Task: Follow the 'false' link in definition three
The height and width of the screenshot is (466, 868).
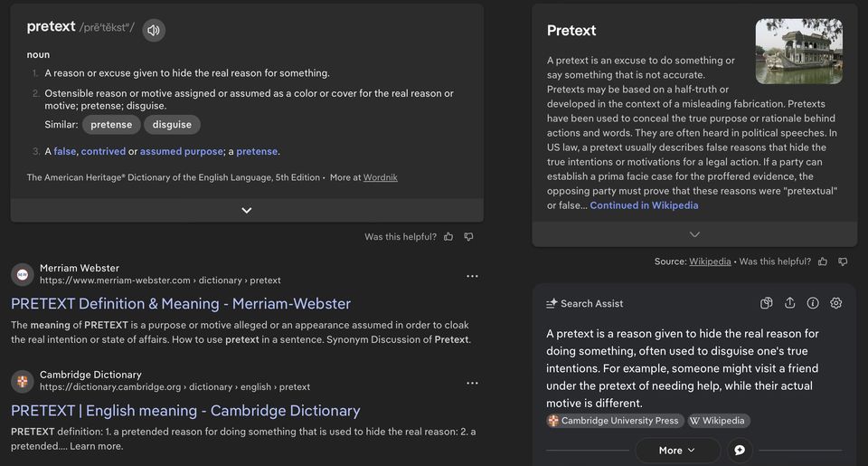Action: (65, 151)
